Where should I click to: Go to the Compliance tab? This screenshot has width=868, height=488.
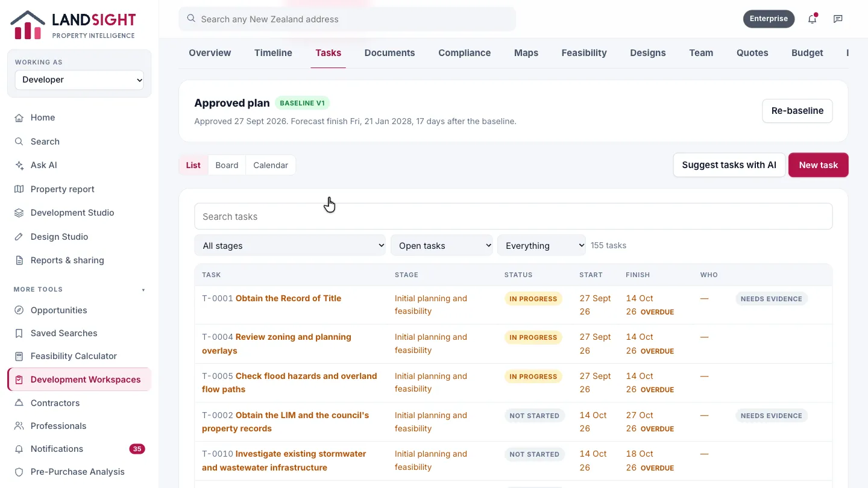[x=465, y=52]
